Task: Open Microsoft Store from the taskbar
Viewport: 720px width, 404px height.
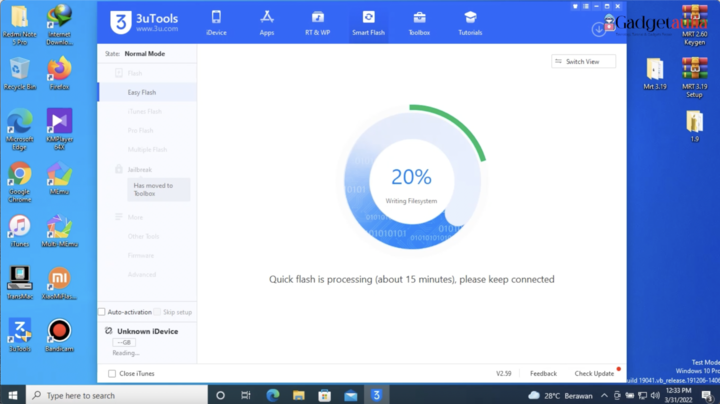Action: 325,395
